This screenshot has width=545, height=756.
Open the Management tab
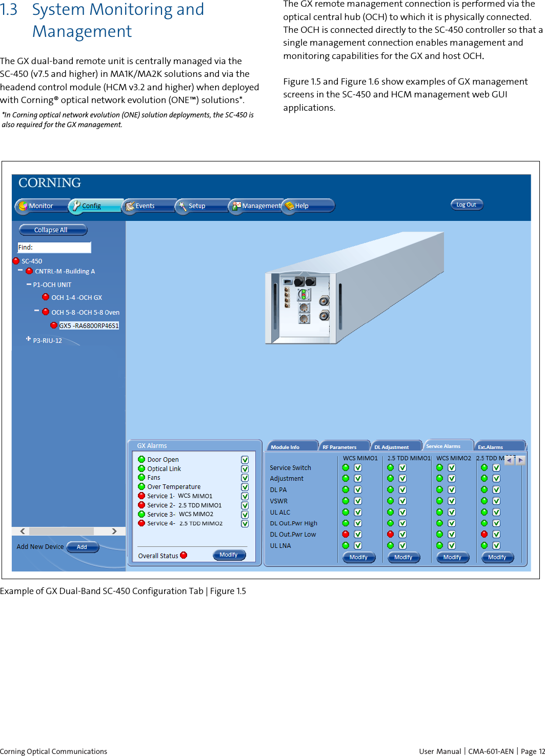256,206
